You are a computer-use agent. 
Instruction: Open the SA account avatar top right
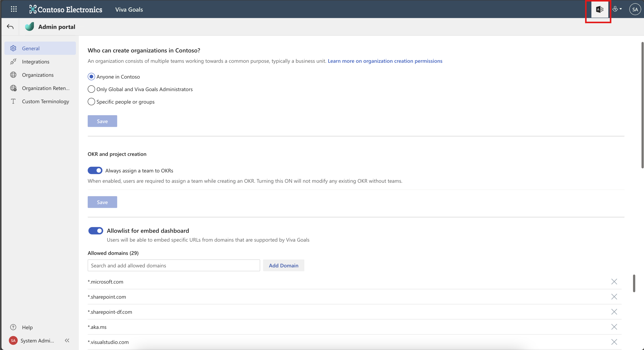(x=635, y=9)
